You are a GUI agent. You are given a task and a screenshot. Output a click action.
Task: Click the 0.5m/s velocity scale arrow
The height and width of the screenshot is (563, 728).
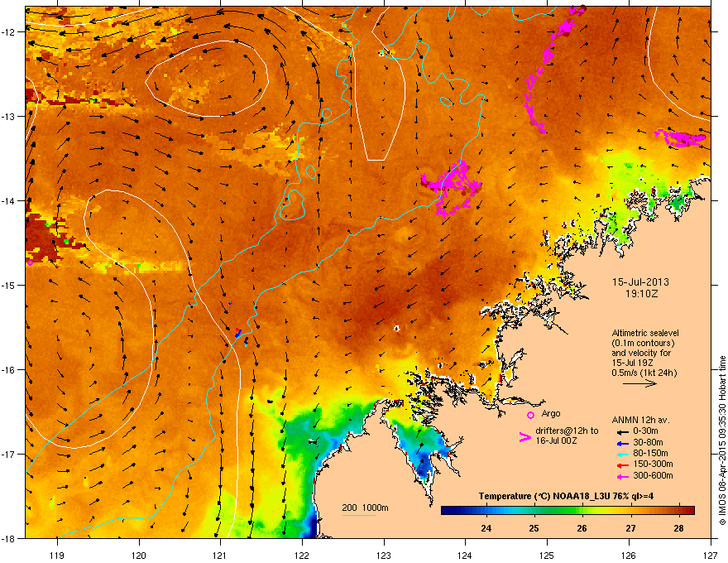[639, 383]
